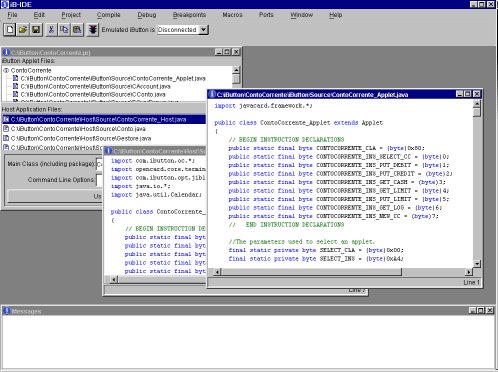Viewport: 498px width, 372px height.
Task: Click up arrow of applet files list scrollbar
Action: coord(236,70)
